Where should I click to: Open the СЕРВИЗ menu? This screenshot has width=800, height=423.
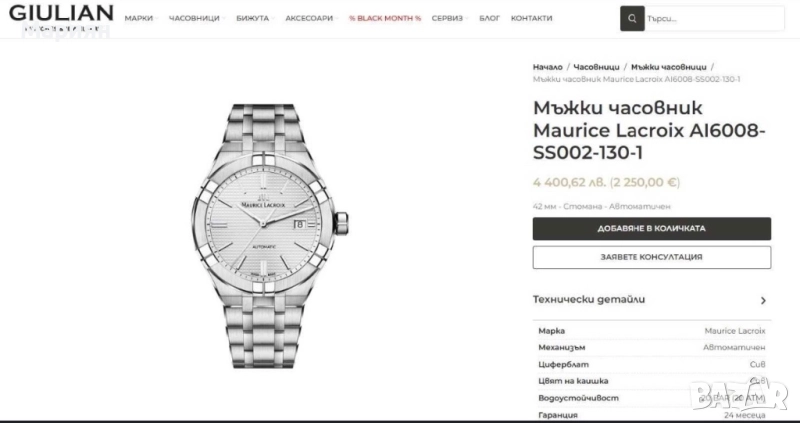(449, 18)
